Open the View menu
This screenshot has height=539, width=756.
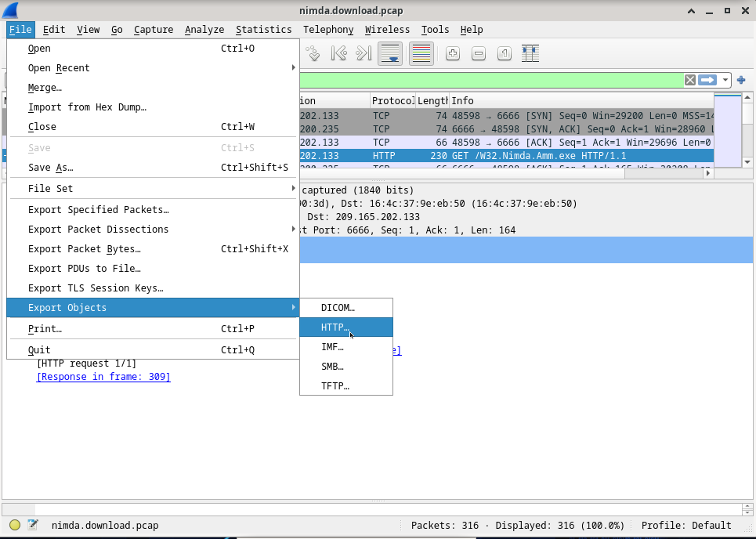(89, 30)
